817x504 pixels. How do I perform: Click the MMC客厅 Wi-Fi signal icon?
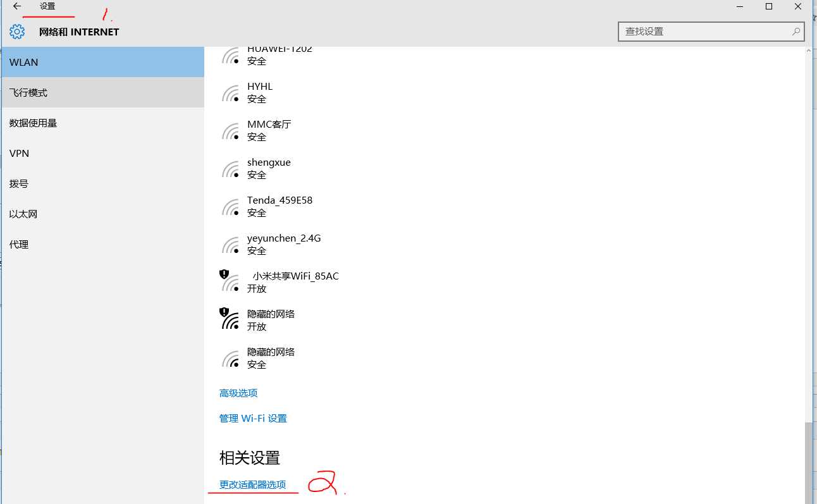pos(230,131)
